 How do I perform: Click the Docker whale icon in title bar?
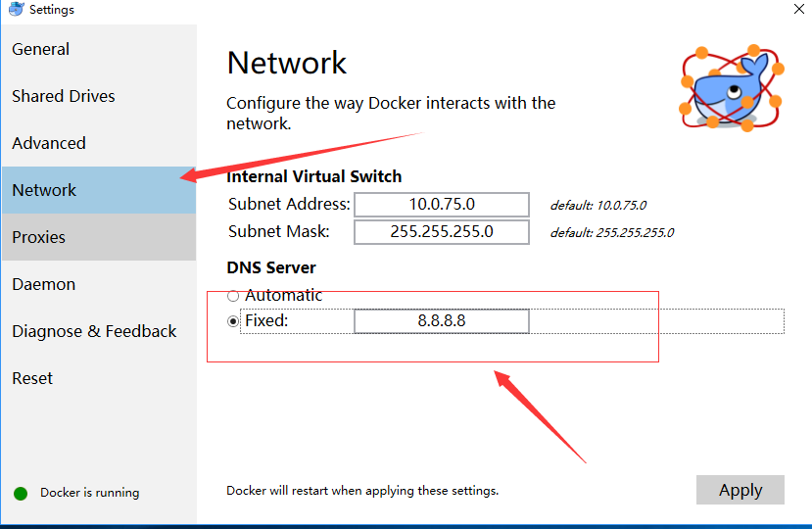[x=16, y=9]
